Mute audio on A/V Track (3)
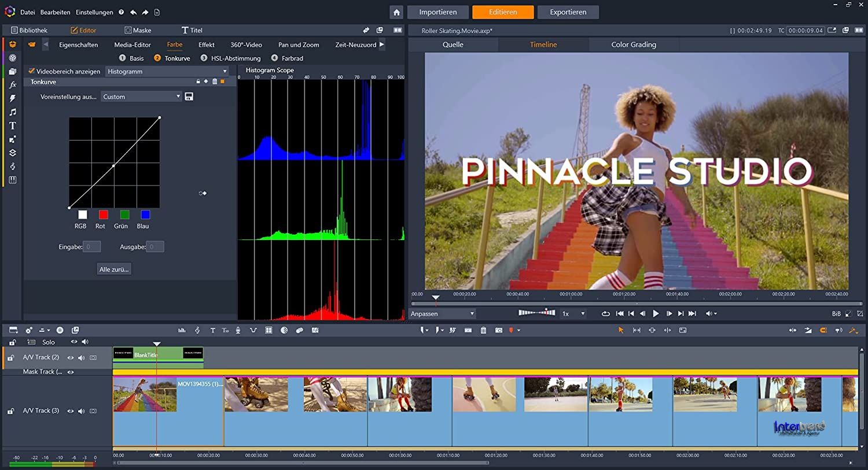 click(81, 411)
